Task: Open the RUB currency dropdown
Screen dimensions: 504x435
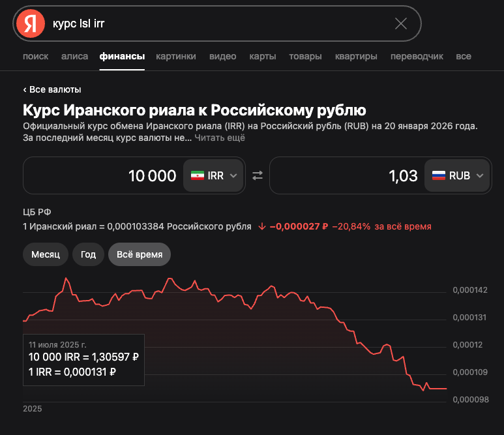Action: [457, 175]
